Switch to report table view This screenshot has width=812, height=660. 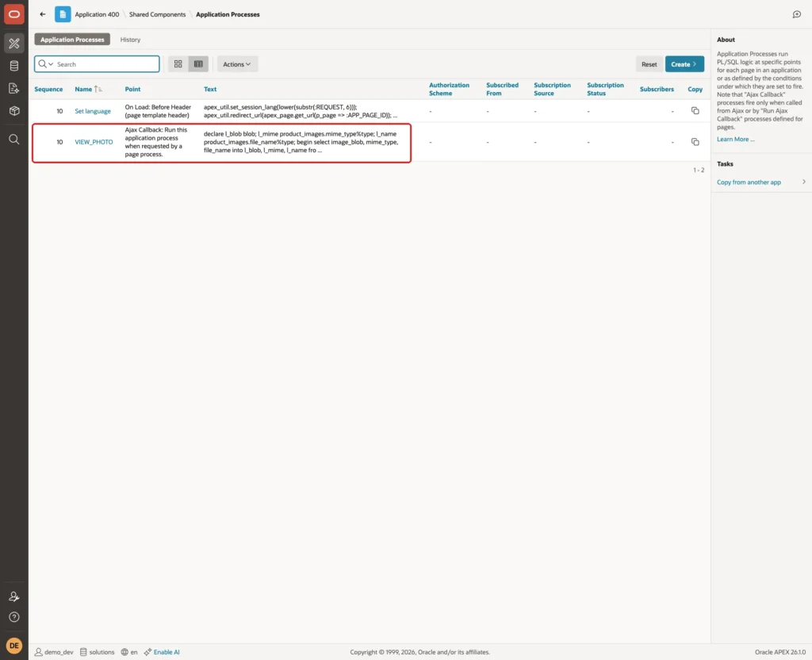[x=198, y=63]
